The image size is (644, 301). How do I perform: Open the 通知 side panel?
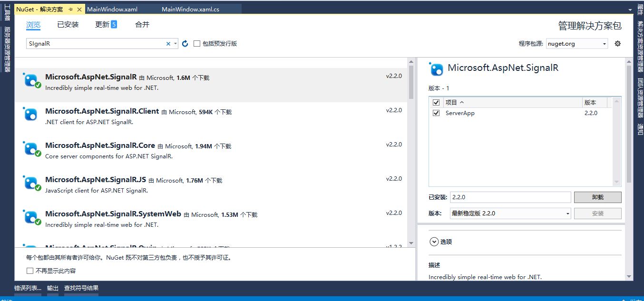coord(640,128)
